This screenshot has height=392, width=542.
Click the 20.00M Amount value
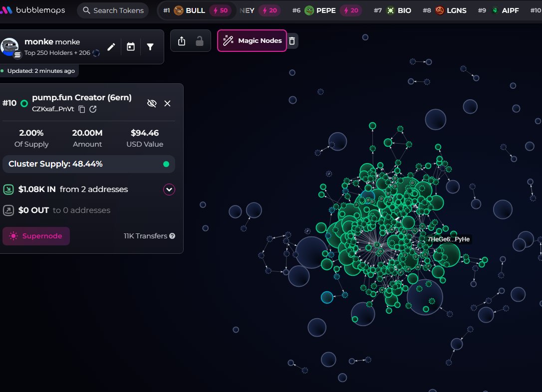87,133
